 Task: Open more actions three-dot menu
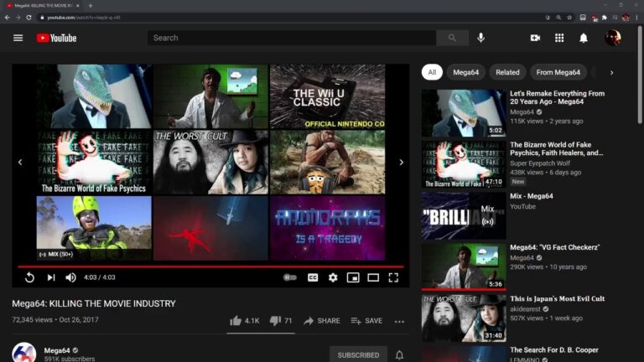399,322
